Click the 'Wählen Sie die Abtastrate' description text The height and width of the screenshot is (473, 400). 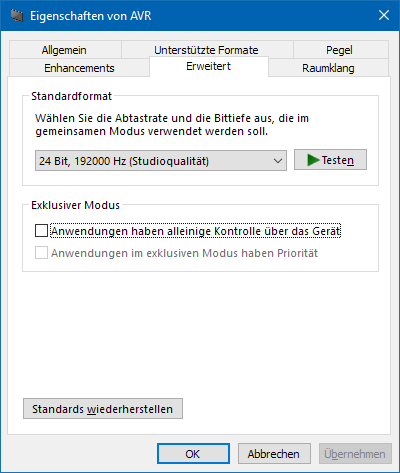(x=172, y=125)
